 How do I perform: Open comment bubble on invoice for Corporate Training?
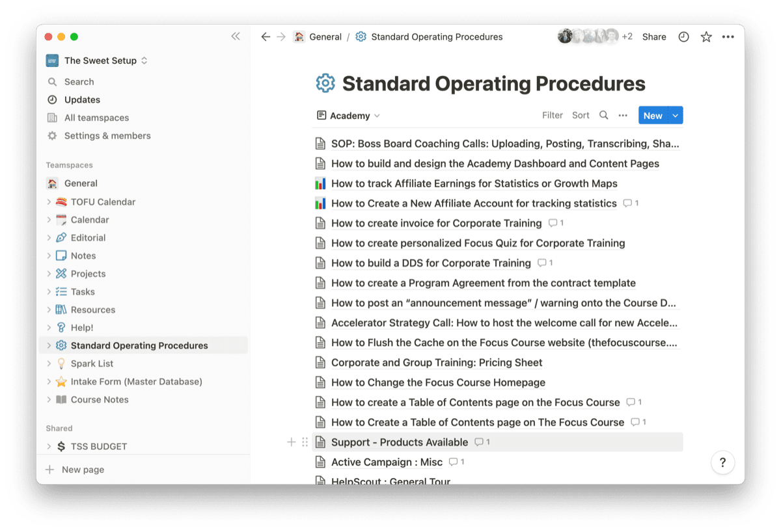[x=556, y=223]
